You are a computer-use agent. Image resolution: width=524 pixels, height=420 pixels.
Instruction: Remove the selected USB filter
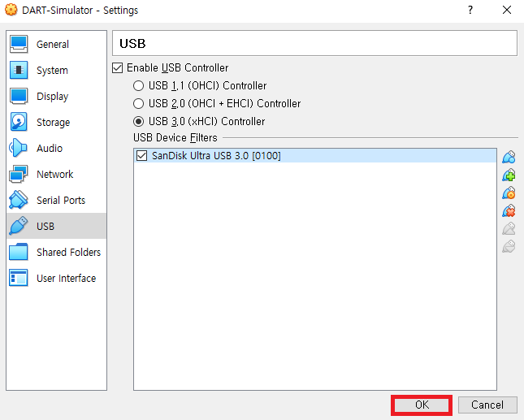point(509,210)
